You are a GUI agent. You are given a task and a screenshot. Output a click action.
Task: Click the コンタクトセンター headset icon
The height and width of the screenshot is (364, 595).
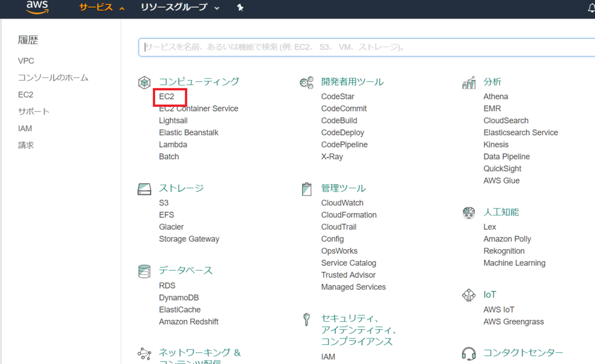pos(469,354)
